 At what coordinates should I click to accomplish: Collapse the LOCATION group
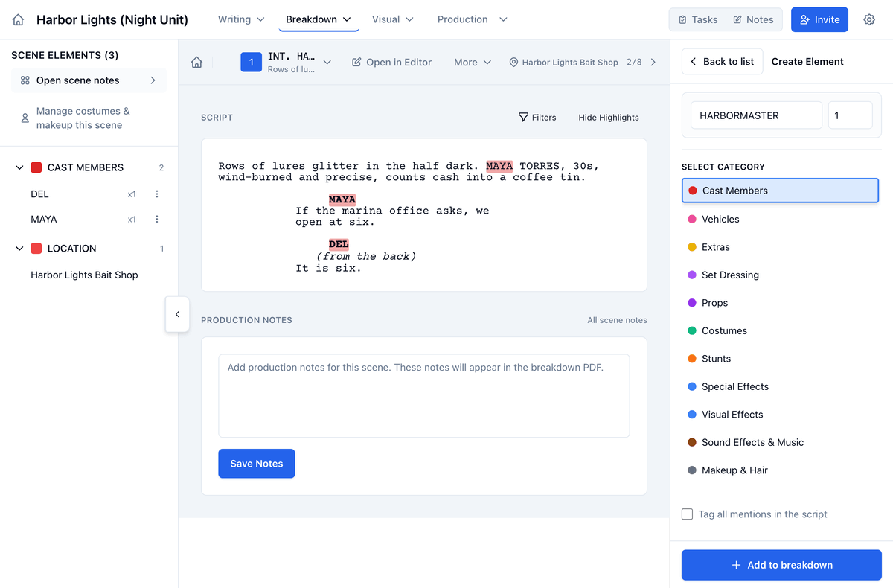click(x=19, y=249)
